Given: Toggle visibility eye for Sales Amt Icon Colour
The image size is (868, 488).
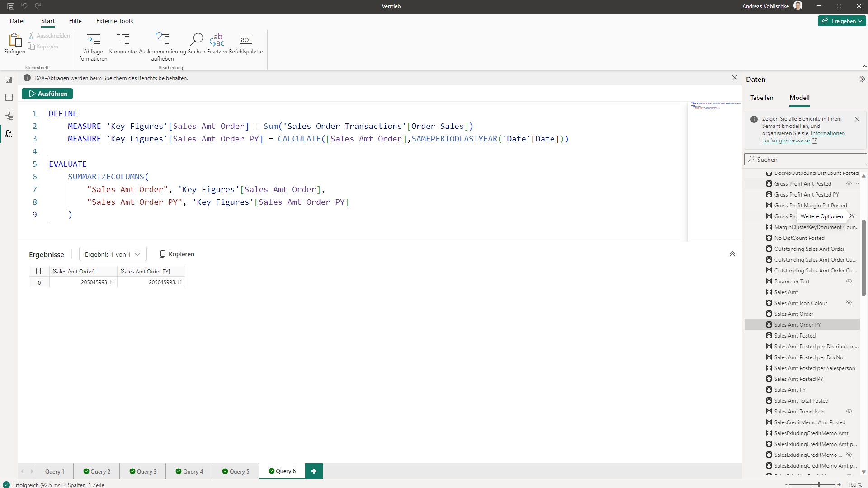Looking at the screenshot, I should [849, 303].
